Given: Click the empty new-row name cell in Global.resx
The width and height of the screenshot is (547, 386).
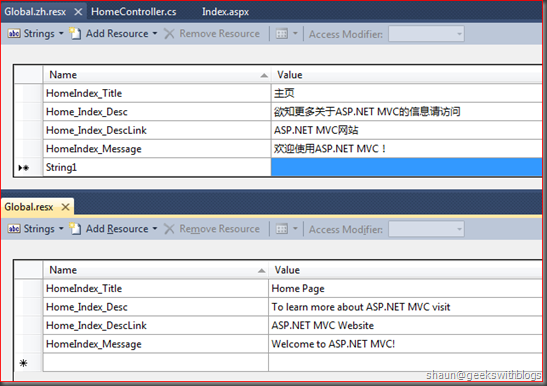Looking at the screenshot, I should coord(156,362).
